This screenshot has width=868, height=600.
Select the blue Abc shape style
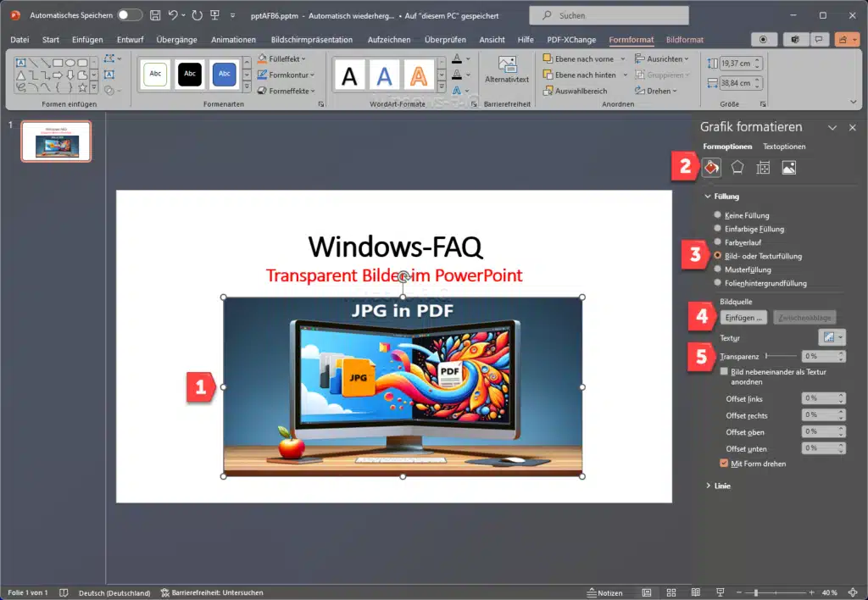click(224, 75)
